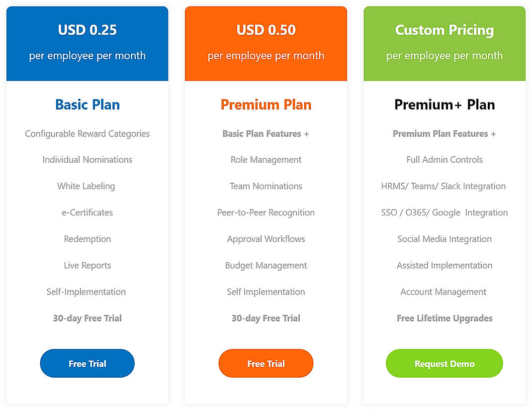This screenshot has width=532, height=412.
Task: Select the 30-day Free Trial text under Basic
Action: tap(87, 318)
